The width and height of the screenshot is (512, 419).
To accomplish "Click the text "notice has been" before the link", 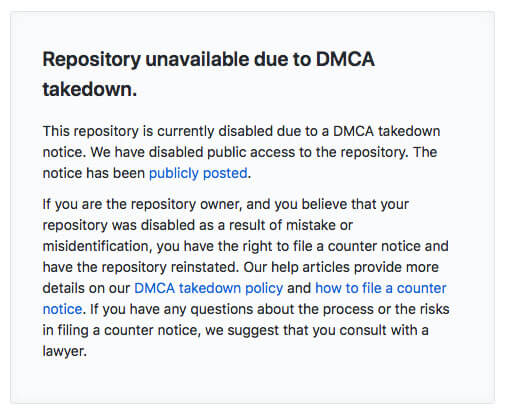I will click(x=94, y=174).
